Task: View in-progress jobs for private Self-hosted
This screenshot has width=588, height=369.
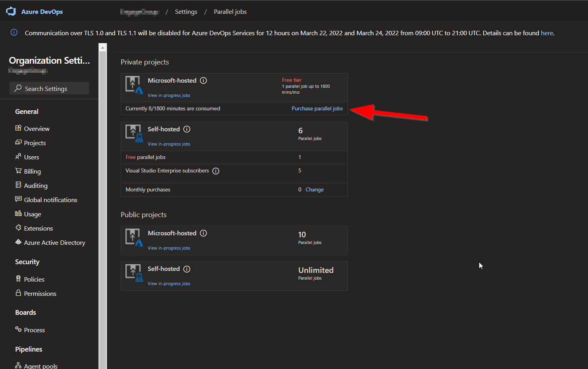Action: pos(169,144)
